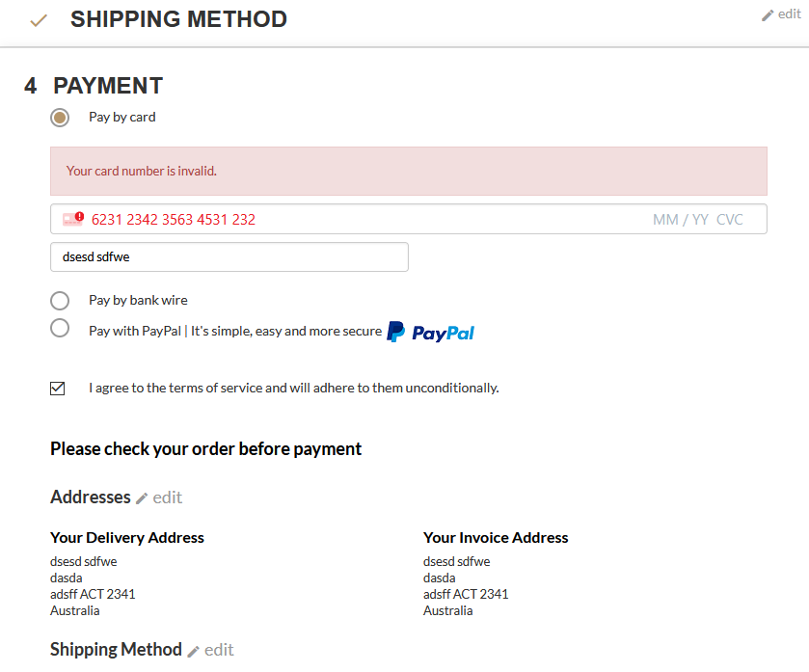Viewport: 809px width, 672px height.
Task: Uncheck the terms of service agreement checkbox
Action: click(58, 389)
